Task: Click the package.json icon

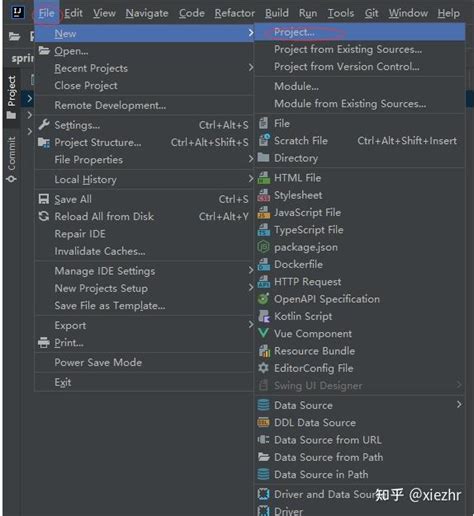Action: 263,247
